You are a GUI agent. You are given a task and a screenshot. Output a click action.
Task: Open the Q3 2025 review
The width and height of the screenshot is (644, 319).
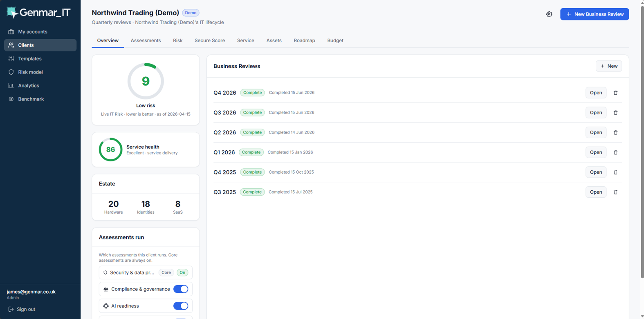coord(596,192)
